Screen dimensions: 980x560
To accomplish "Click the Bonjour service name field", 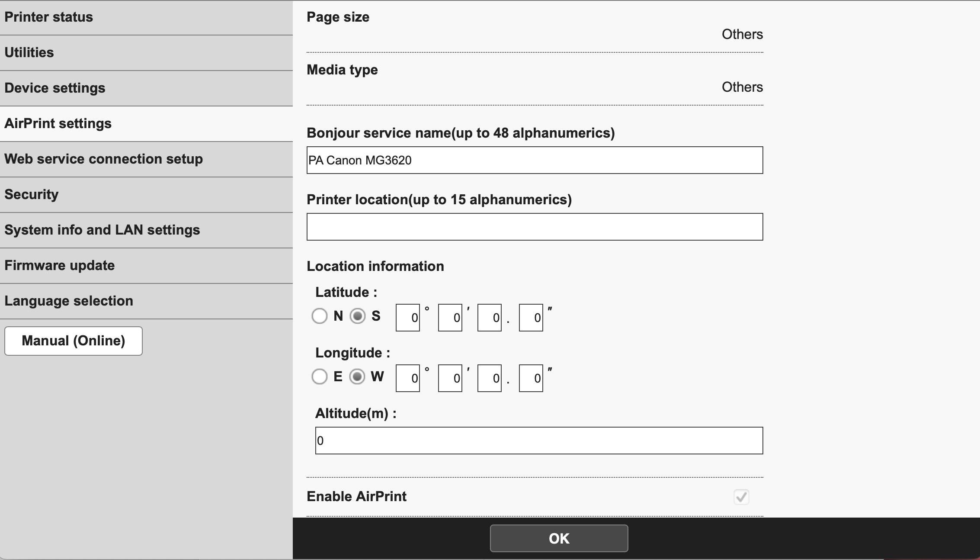I will pyautogui.click(x=535, y=161).
